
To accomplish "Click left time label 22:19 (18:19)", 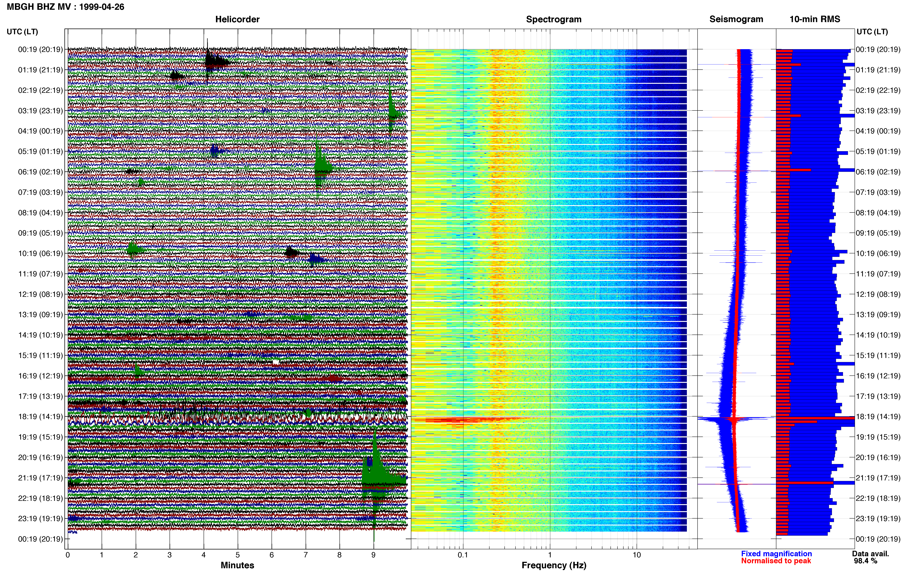I will tap(40, 498).
